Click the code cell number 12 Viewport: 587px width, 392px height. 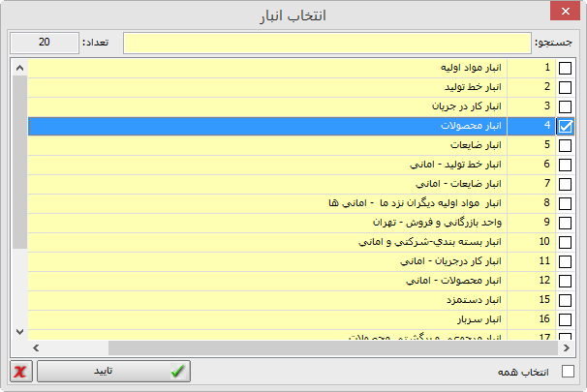tap(532, 282)
